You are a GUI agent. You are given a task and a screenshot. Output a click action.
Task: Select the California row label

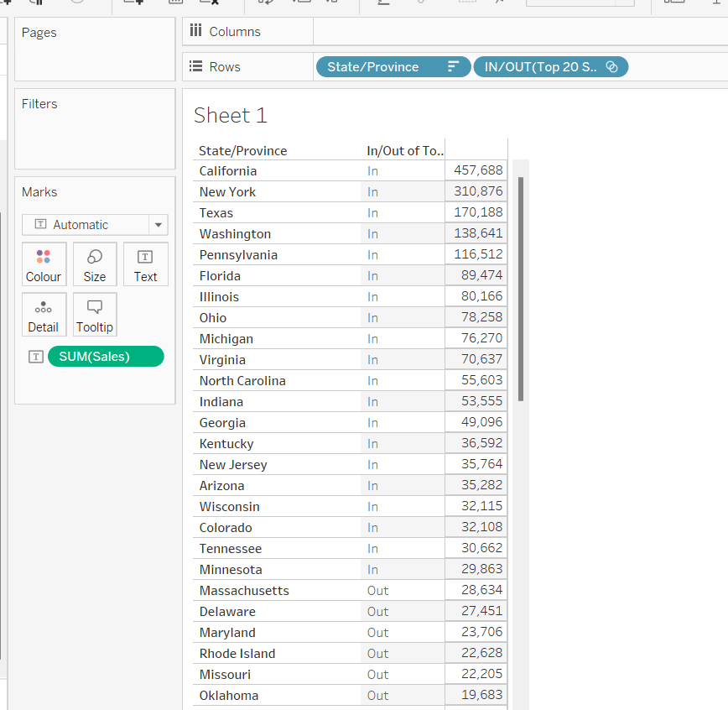(x=228, y=171)
